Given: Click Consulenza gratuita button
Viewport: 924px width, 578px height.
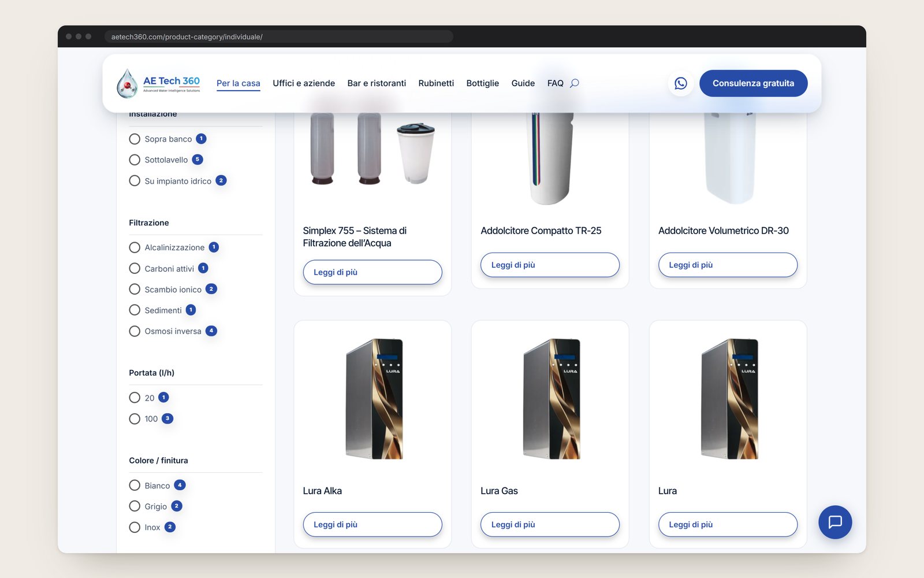Looking at the screenshot, I should pyautogui.click(x=753, y=83).
